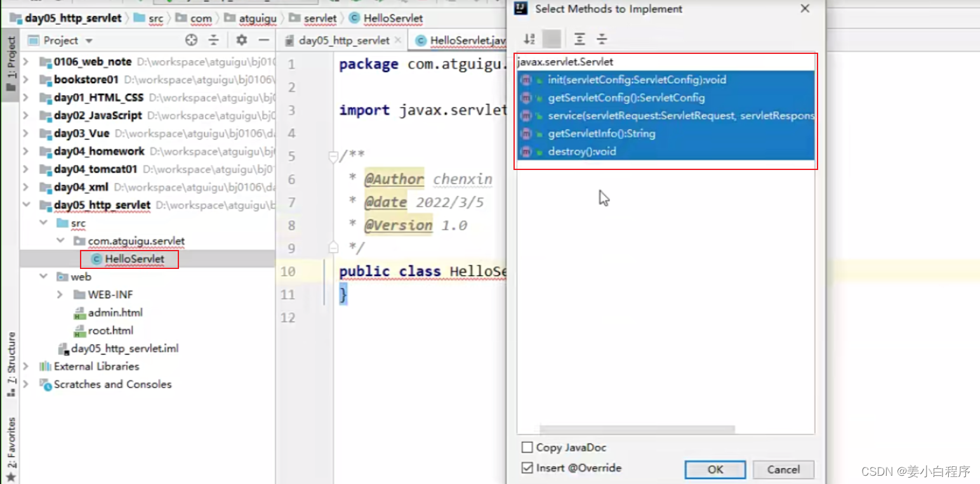The image size is (980, 484).
Task: Select the day05_http_servlet editor tab
Action: 343,39
